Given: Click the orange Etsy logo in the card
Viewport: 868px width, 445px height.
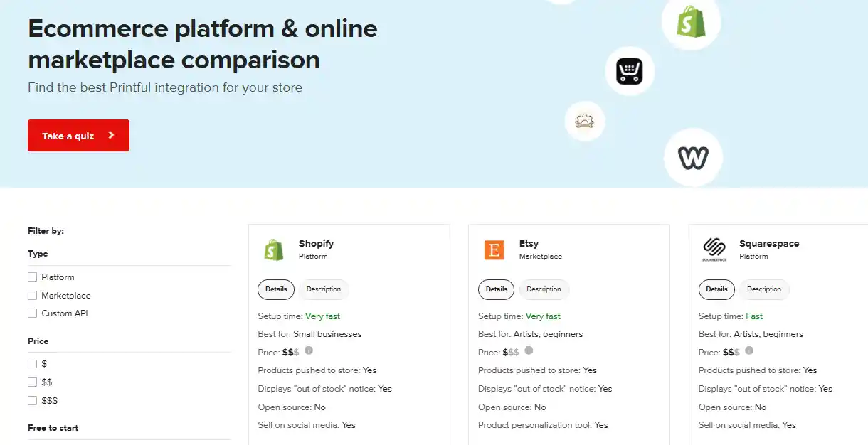Looking at the screenshot, I should 494,250.
